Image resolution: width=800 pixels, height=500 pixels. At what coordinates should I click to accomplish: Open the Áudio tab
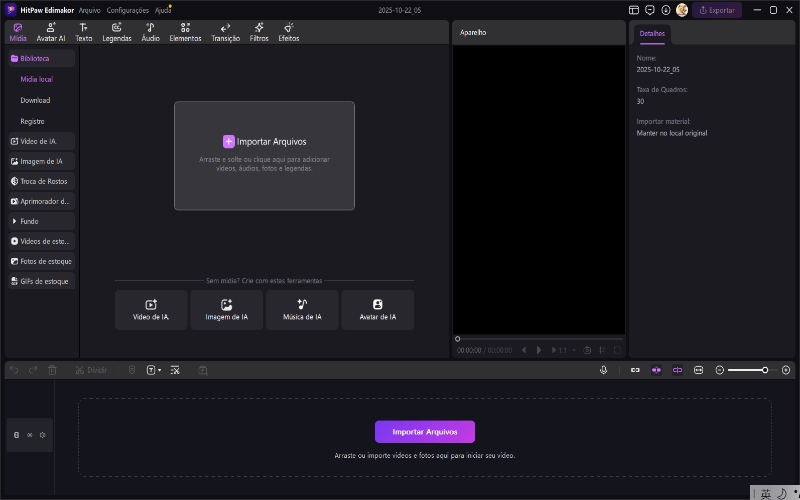(x=151, y=32)
